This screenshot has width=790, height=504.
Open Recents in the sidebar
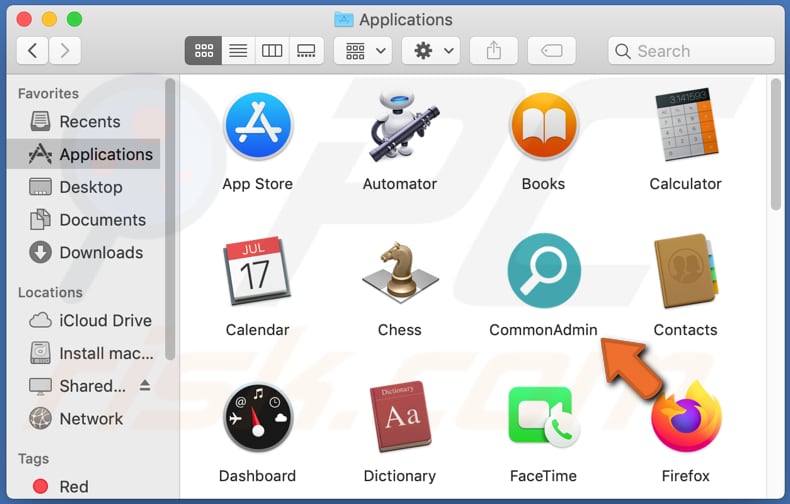click(84, 121)
